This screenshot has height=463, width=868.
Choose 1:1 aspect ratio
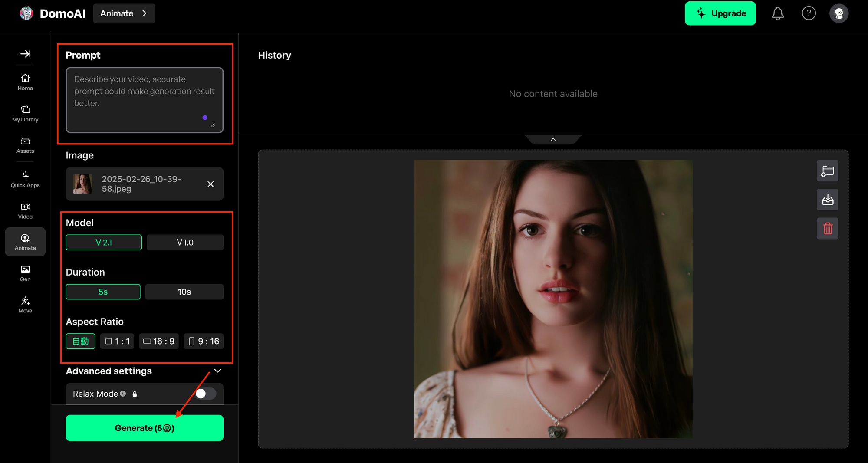pos(117,341)
